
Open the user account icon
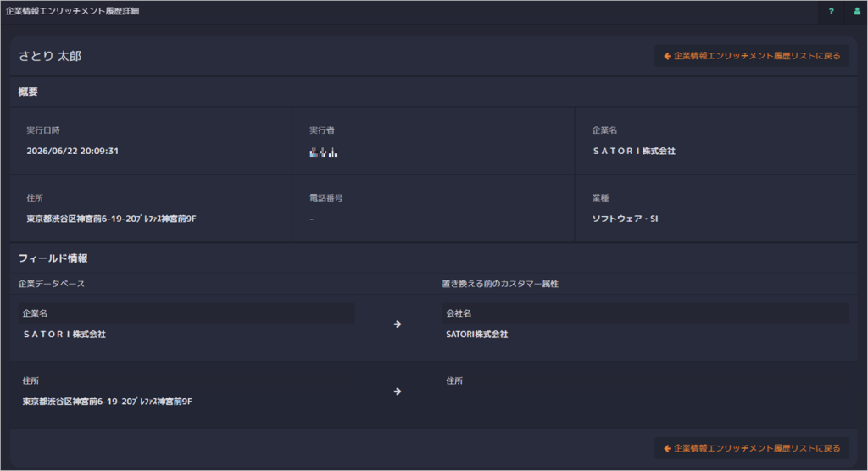click(857, 11)
